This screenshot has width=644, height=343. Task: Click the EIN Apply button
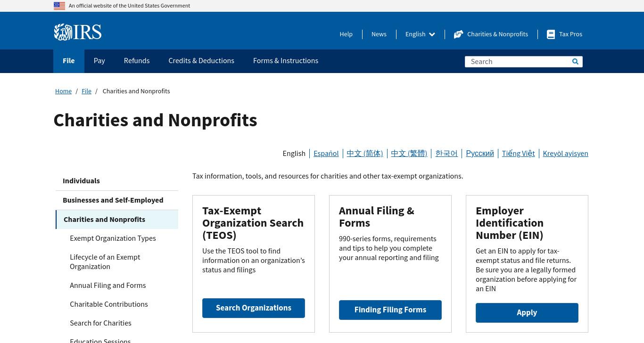[527, 313]
